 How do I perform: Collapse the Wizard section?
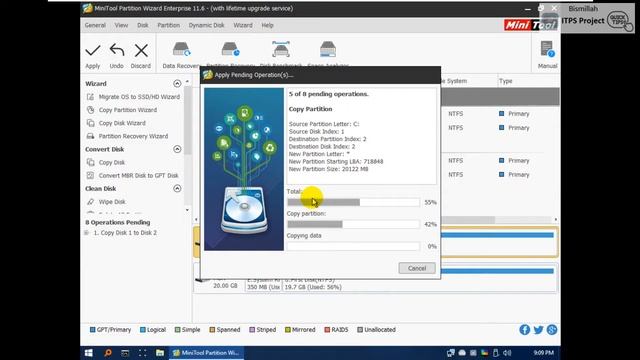[177, 83]
